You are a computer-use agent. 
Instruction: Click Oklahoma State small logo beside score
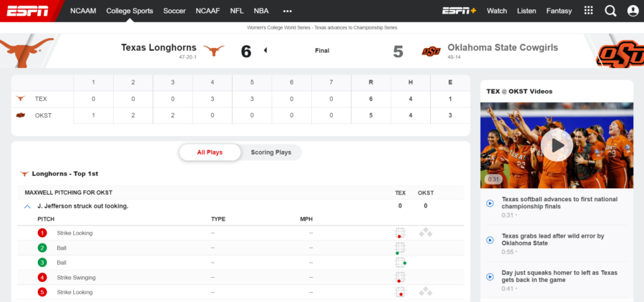[x=431, y=51]
